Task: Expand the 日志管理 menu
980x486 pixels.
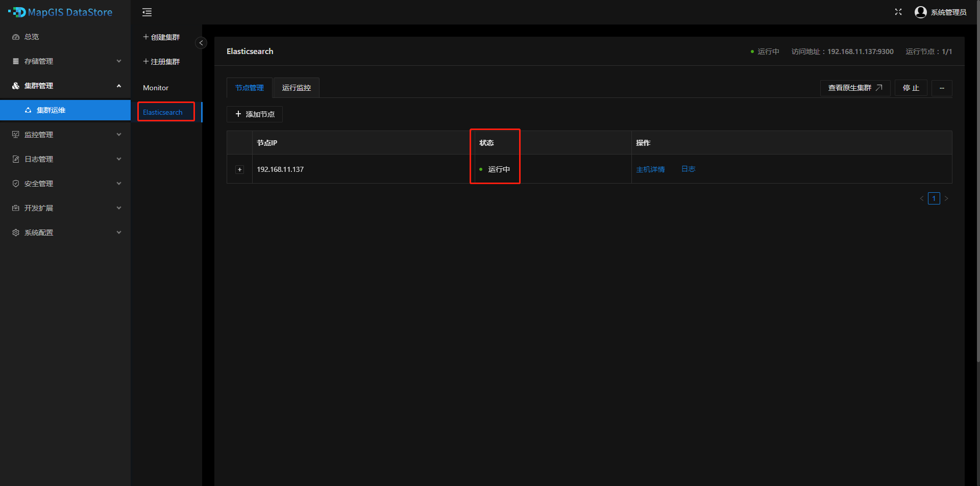Action: 65,159
